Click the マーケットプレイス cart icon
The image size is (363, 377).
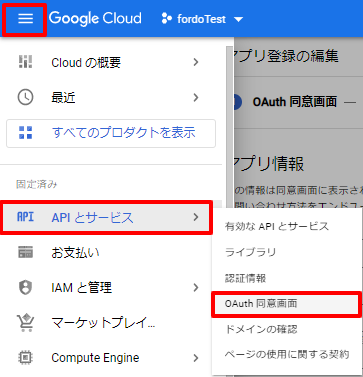click(25, 323)
